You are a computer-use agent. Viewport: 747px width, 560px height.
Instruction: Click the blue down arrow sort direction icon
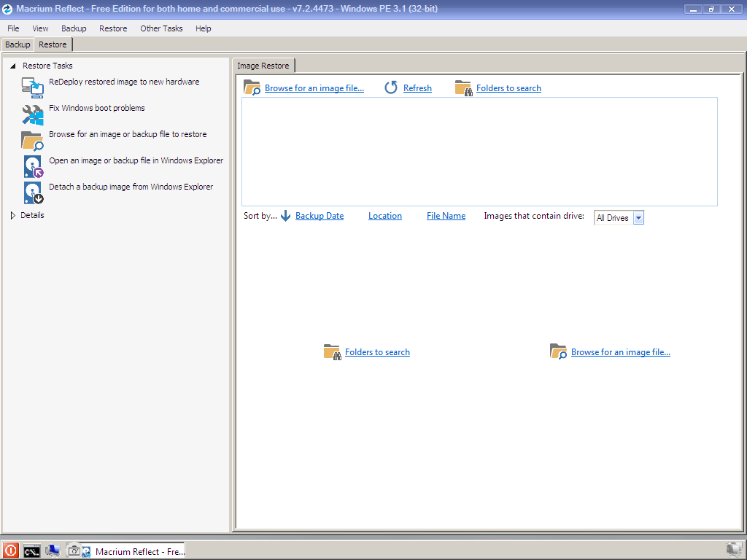(285, 216)
